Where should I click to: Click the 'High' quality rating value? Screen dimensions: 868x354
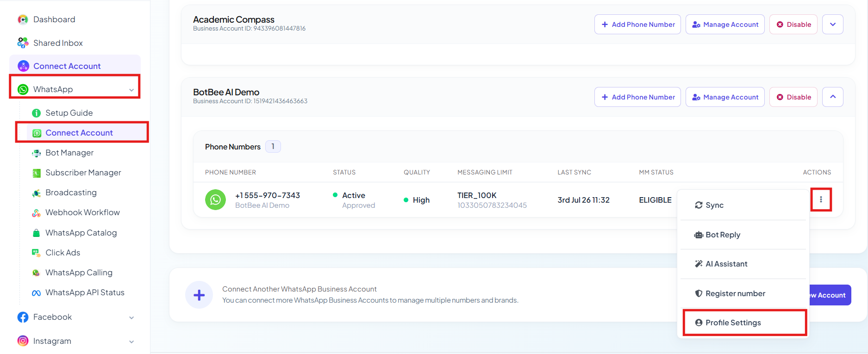pyautogui.click(x=421, y=200)
